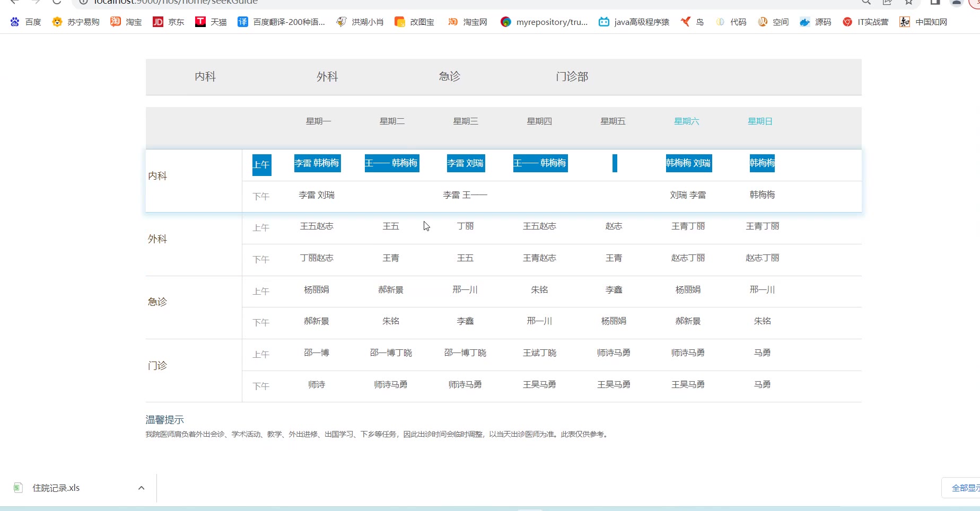The image size is (980, 511).
Task: Click the myrepository bookmark
Action: pos(544,22)
